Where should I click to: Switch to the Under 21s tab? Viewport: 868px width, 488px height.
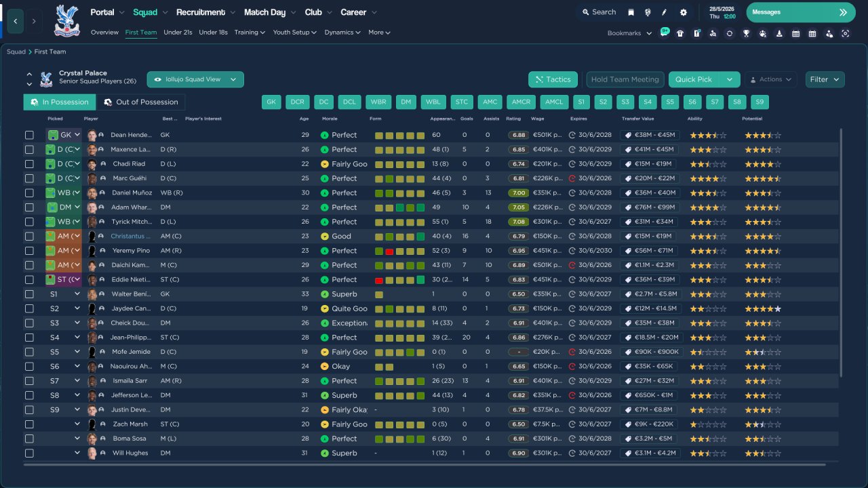pyautogui.click(x=178, y=33)
